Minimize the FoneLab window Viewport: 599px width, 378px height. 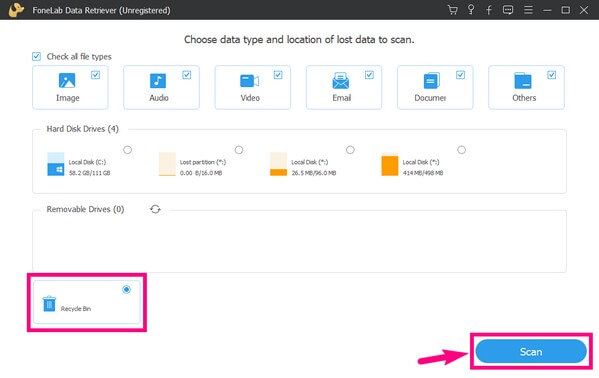(x=547, y=10)
